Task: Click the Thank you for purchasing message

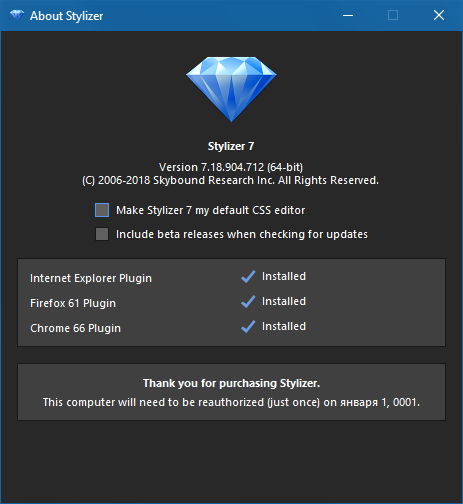Action: pos(231,383)
